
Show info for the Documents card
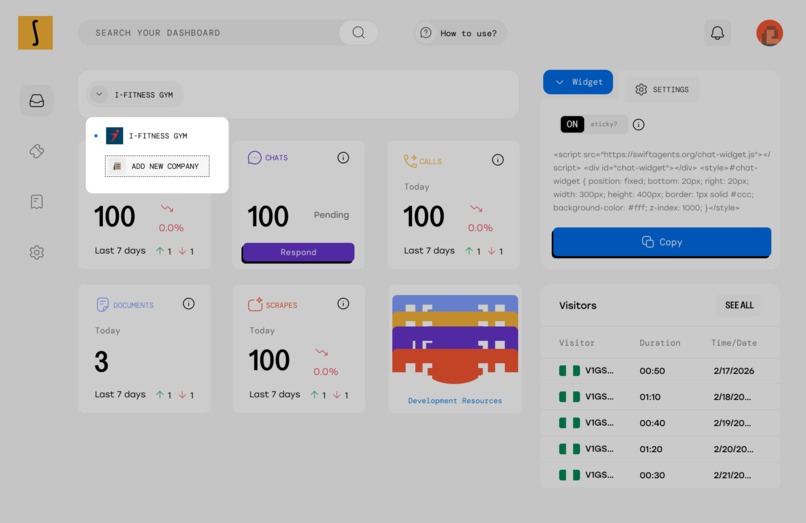pos(189,303)
